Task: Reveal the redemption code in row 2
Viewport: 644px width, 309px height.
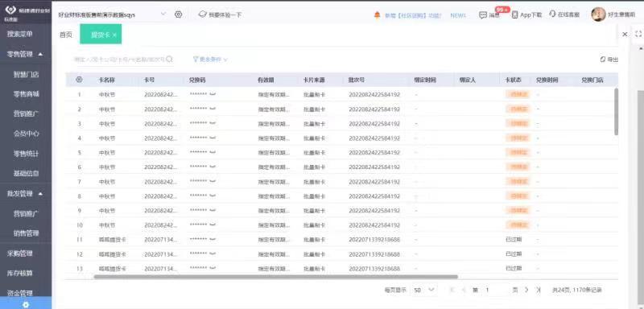Action: tap(213, 109)
